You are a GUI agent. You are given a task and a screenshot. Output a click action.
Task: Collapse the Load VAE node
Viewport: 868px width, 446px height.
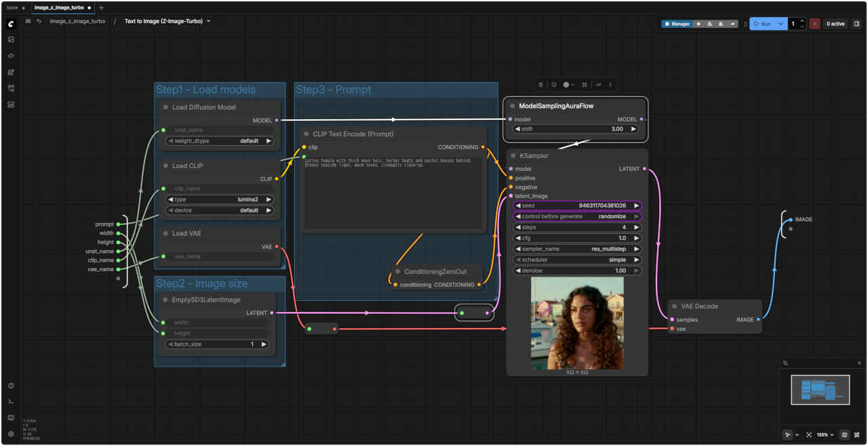(165, 233)
